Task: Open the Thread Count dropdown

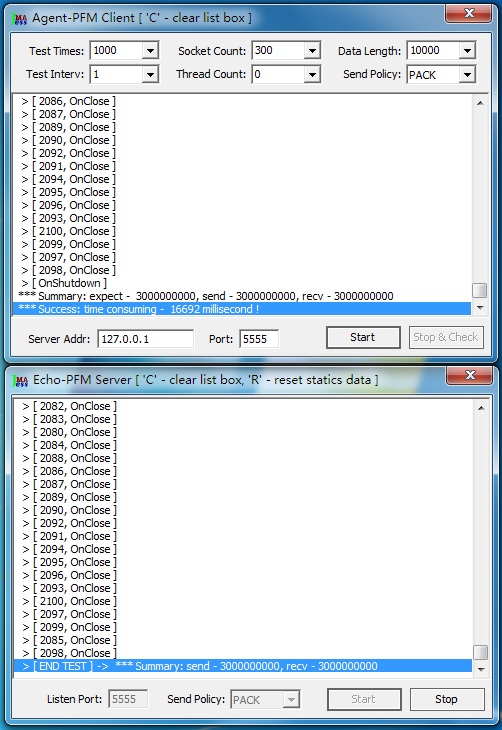Action: pyautogui.click(x=312, y=74)
